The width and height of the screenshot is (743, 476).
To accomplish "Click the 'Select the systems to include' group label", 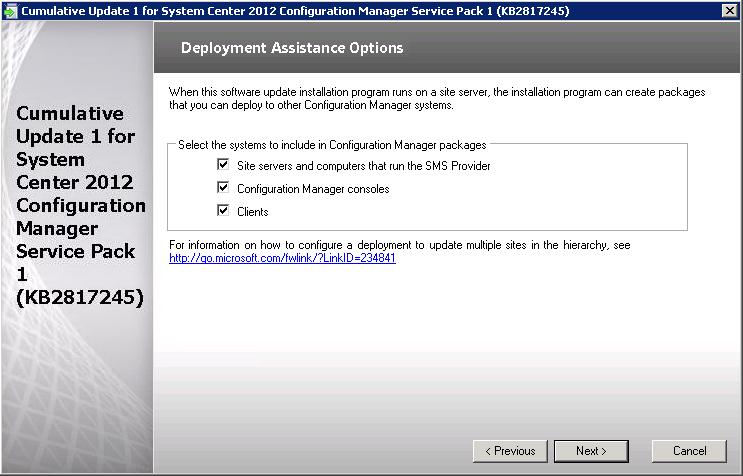I will coord(332,145).
